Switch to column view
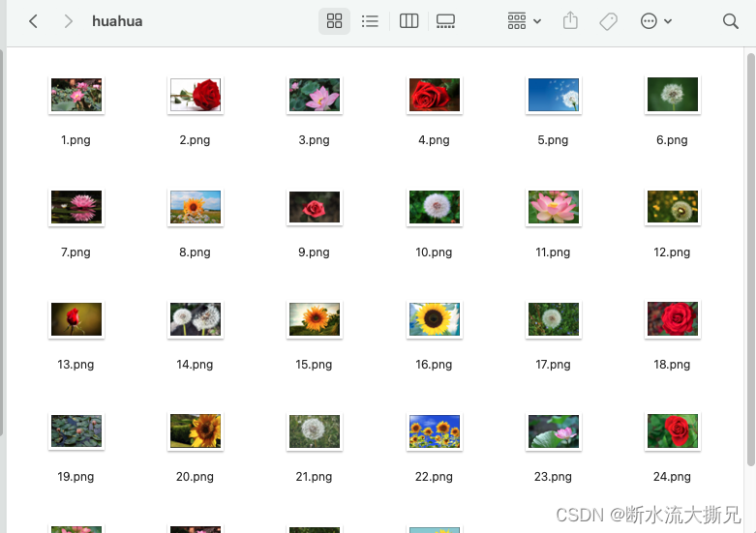The image size is (756, 533). pyautogui.click(x=408, y=20)
